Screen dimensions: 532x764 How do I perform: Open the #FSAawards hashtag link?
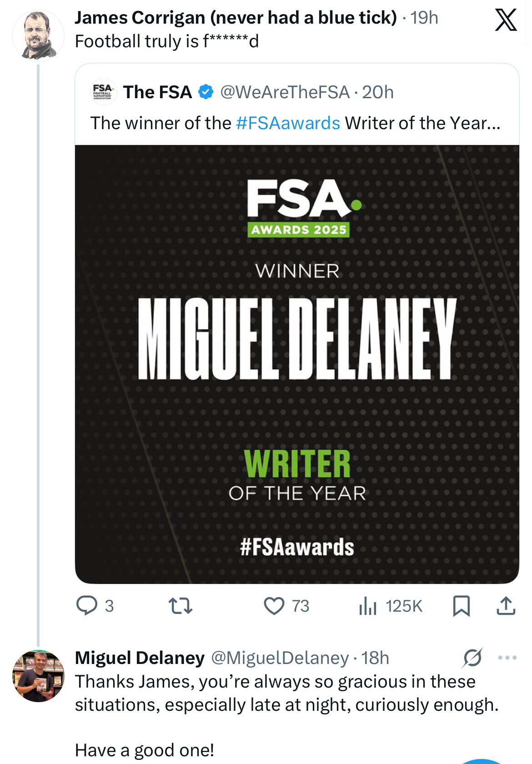[288, 123]
